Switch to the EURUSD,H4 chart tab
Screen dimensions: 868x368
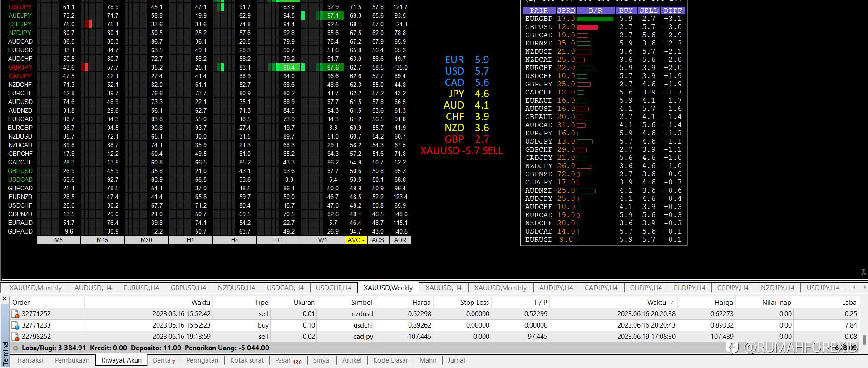coord(141,288)
